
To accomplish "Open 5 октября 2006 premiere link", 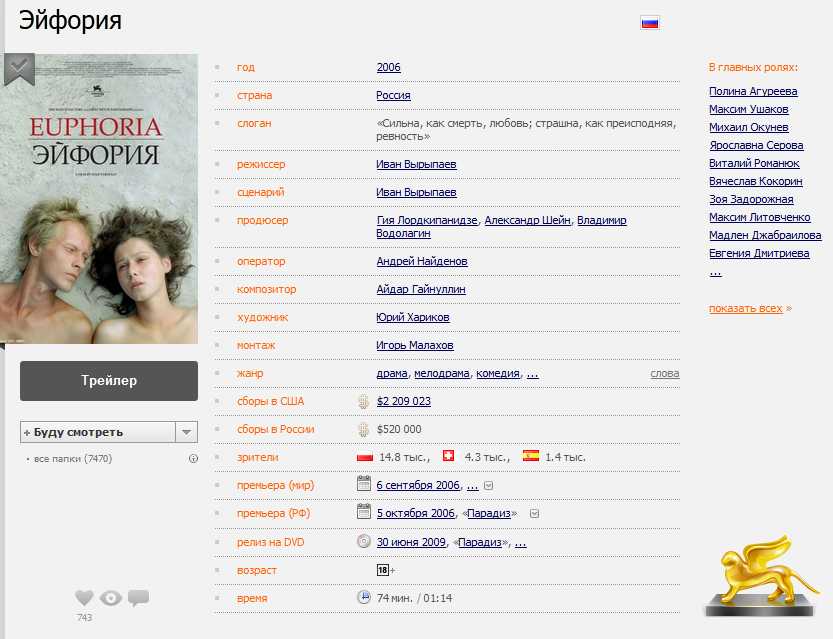I will [415, 514].
